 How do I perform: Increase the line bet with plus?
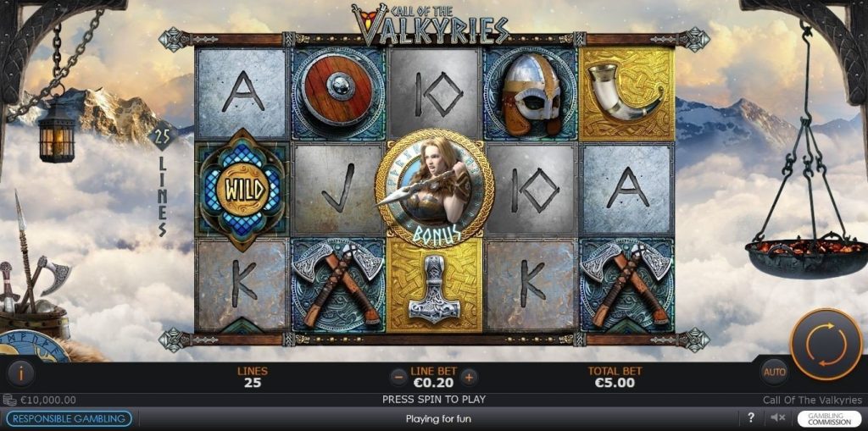[468, 378]
